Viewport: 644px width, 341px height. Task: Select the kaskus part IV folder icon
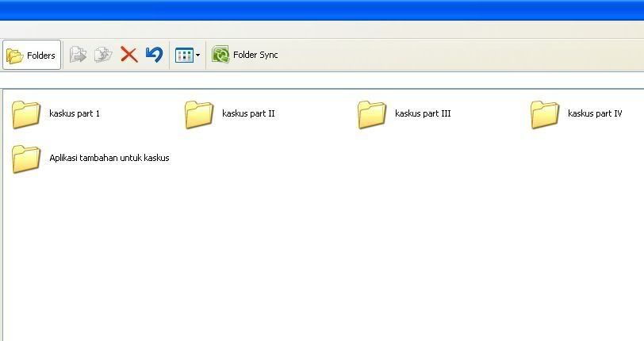click(x=545, y=115)
